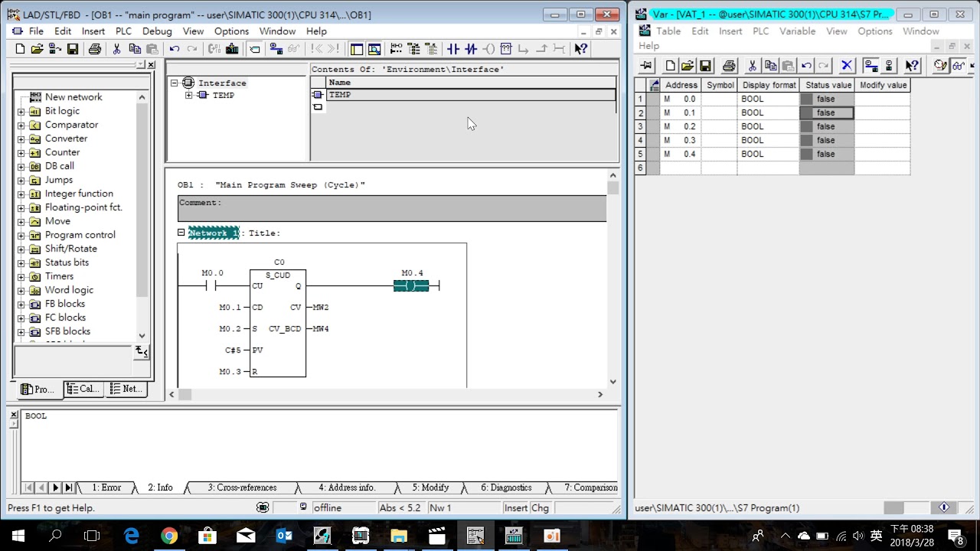
Task: Print the variable table using printer icon
Action: point(729,66)
